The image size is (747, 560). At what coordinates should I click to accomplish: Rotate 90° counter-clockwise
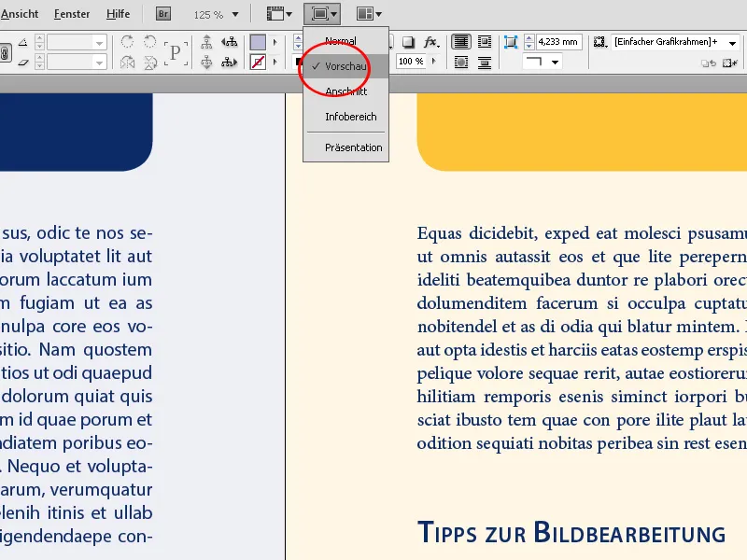(x=150, y=41)
